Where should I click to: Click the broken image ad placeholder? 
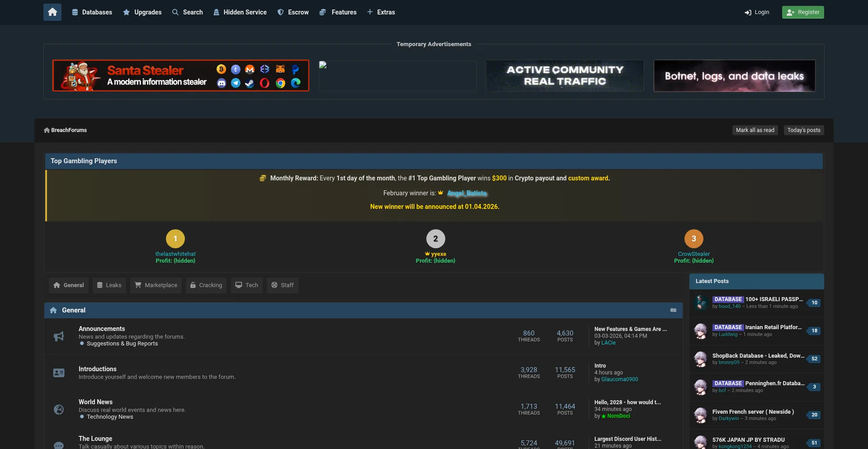pos(397,76)
